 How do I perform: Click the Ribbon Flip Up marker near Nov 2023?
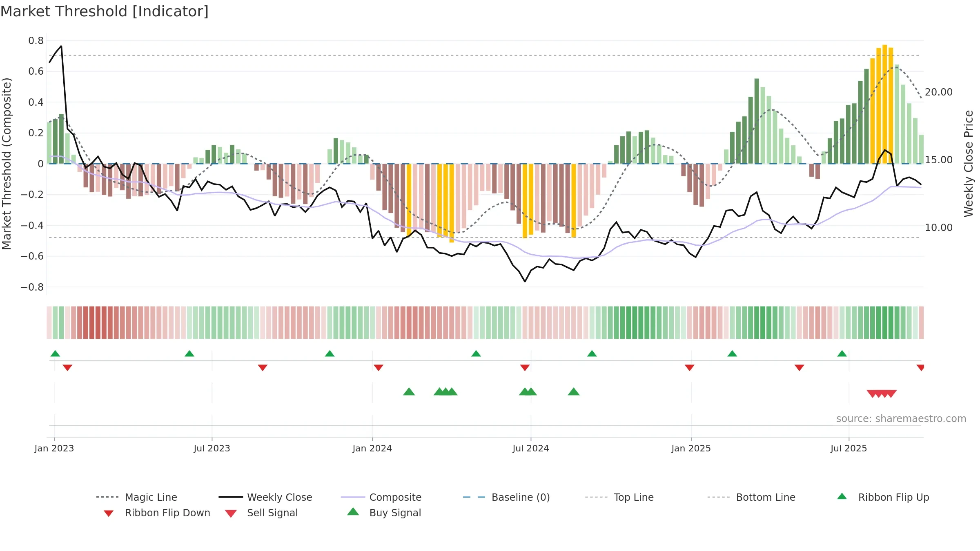330,353
